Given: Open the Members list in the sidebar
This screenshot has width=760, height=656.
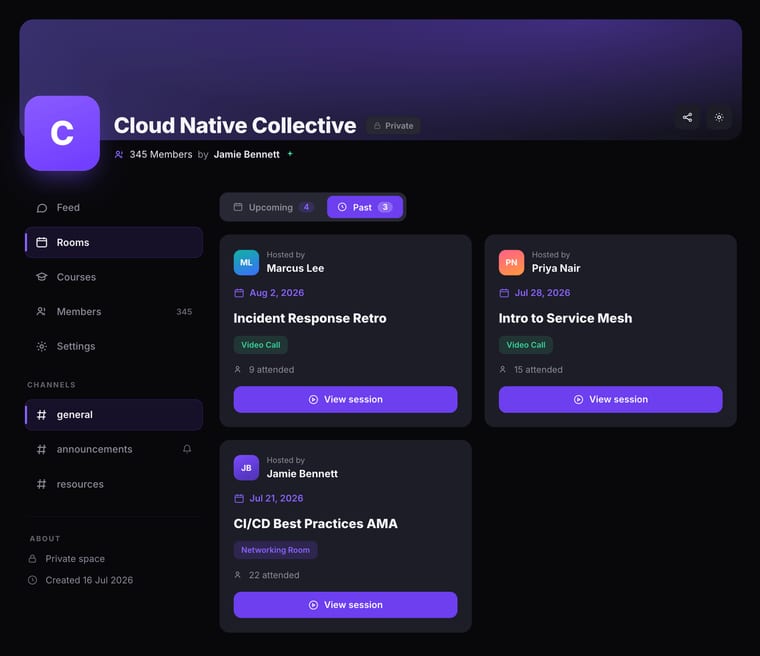Looking at the screenshot, I should click(114, 311).
